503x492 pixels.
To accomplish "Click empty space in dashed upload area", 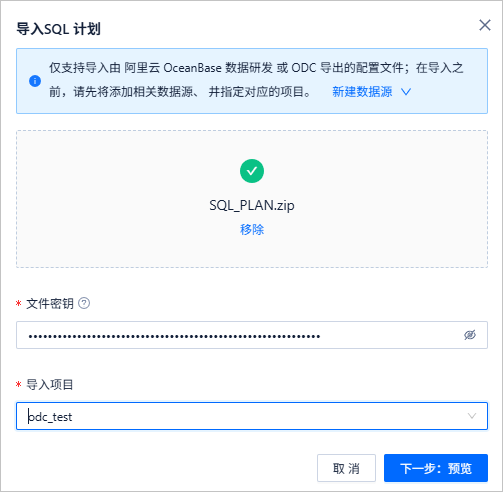I will tap(100, 200).
